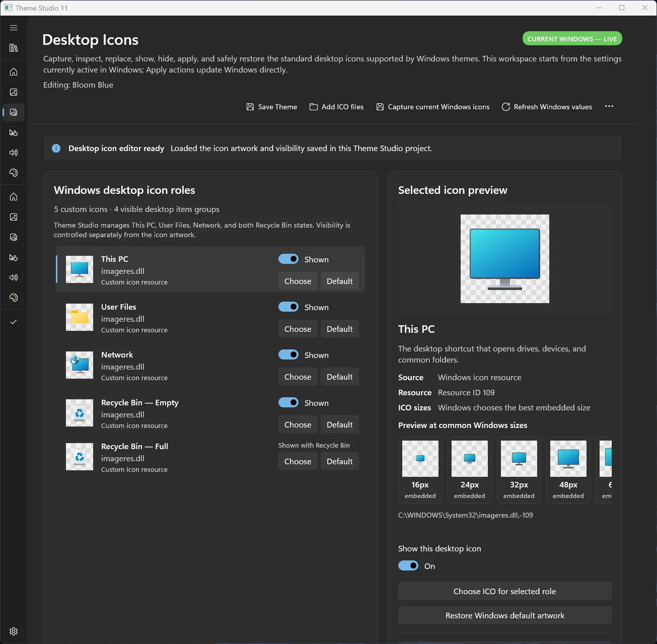Click the C:\WINDOWS\System32\imageres.dll,-109 path text
Viewport: 657px width, 644px height.
pos(466,515)
